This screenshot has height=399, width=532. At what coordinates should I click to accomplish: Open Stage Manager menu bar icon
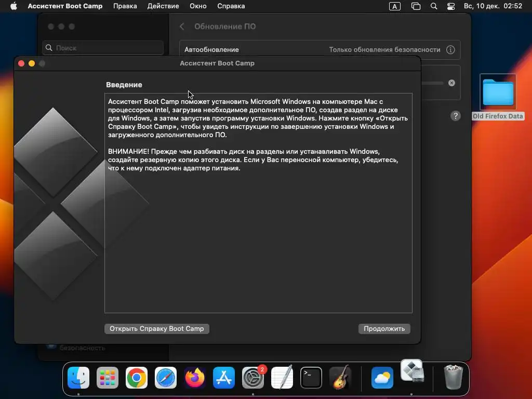416,6
